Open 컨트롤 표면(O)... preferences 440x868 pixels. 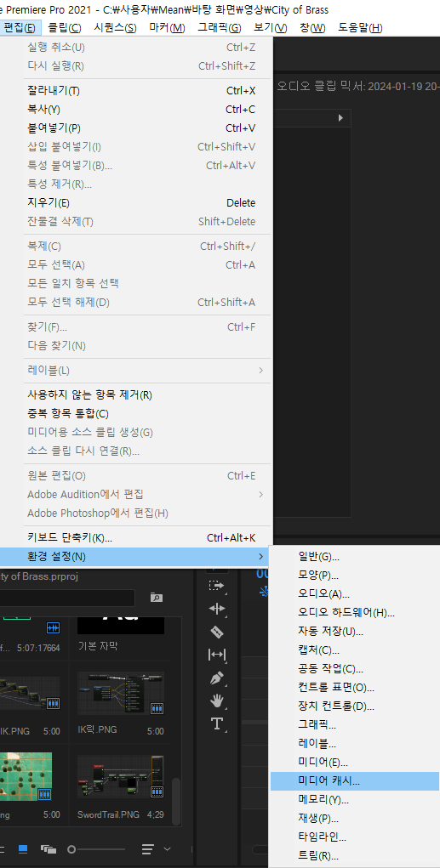[355, 688]
